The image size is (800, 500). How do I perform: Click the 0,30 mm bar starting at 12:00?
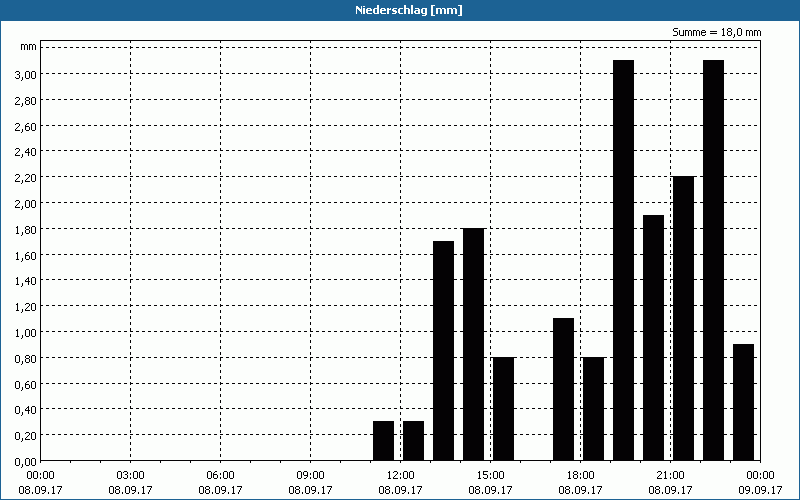413,441
